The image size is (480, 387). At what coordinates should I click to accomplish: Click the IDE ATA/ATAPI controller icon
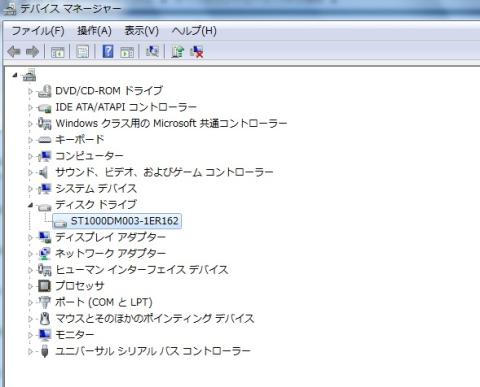[x=44, y=107]
